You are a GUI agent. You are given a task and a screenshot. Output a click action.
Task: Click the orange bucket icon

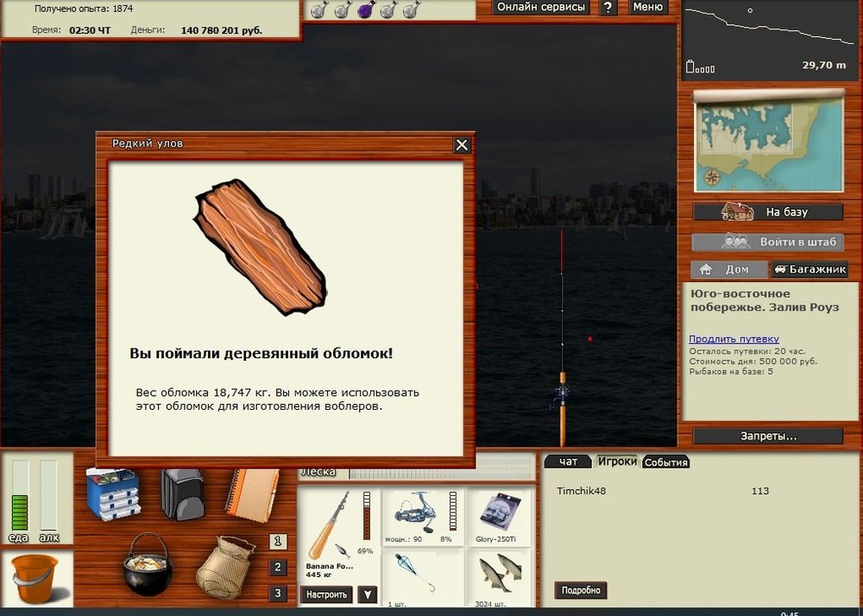[35, 578]
